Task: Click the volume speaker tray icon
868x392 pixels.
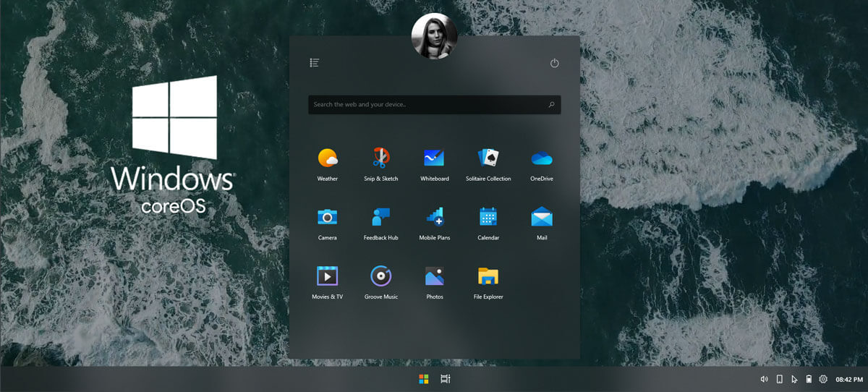Action: click(x=765, y=379)
